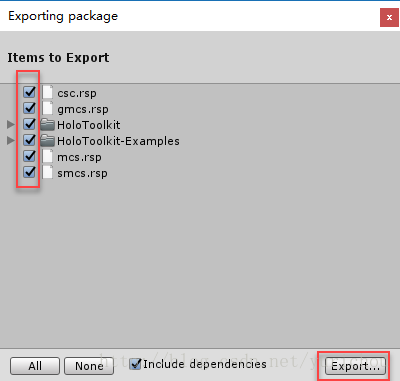Uncheck the HoloToolkit folder checkbox
This screenshot has width=400, height=381.
tap(29, 124)
